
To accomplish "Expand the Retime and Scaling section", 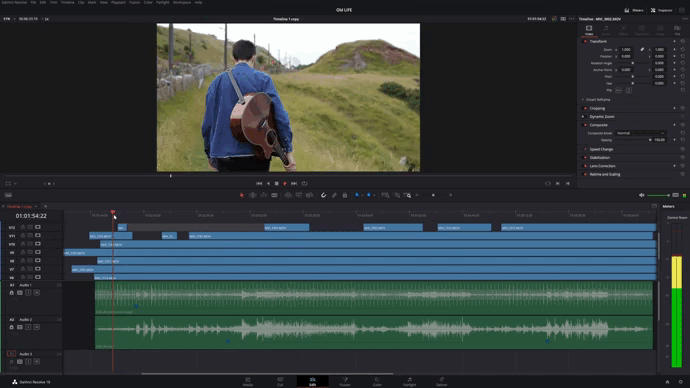I will point(605,174).
